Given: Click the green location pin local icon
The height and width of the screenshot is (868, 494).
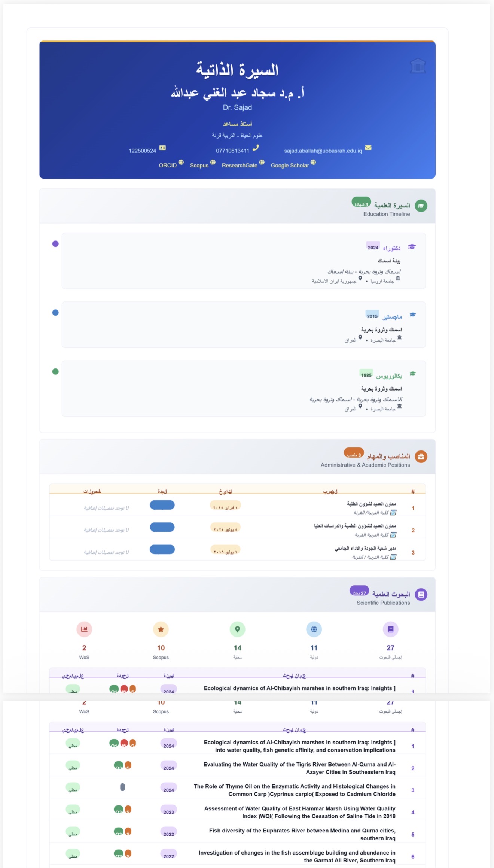Looking at the screenshot, I should click(x=237, y=629).
